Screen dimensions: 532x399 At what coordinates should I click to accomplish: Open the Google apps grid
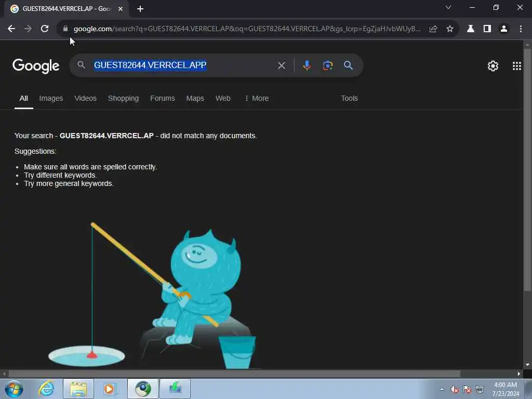point(517,66)
